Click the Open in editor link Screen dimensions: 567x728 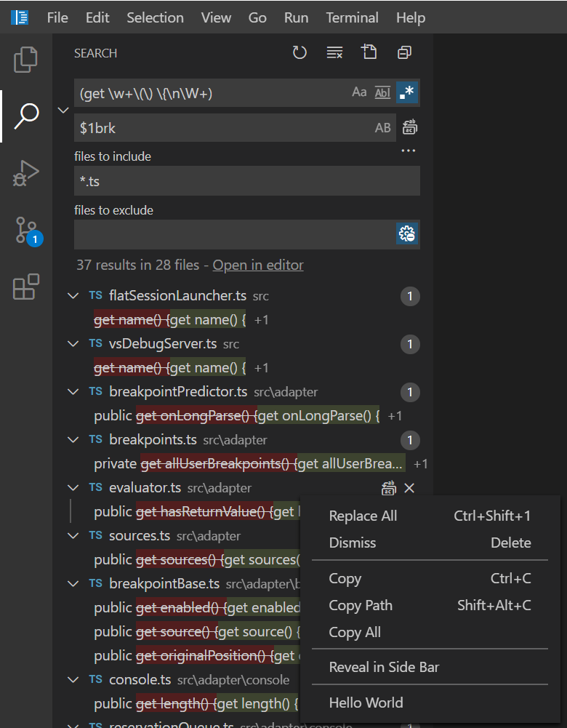click(258, 265)
